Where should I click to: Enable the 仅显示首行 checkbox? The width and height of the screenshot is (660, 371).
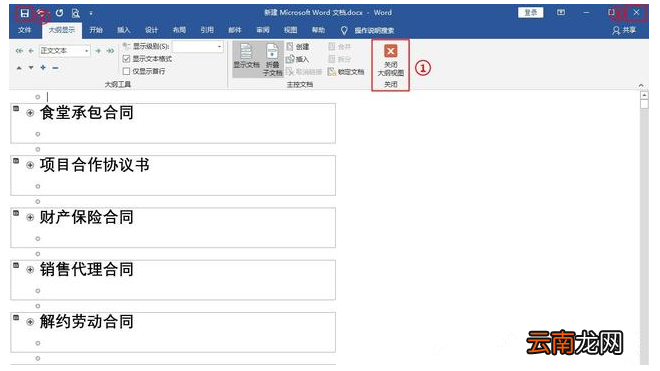(126, 71)
